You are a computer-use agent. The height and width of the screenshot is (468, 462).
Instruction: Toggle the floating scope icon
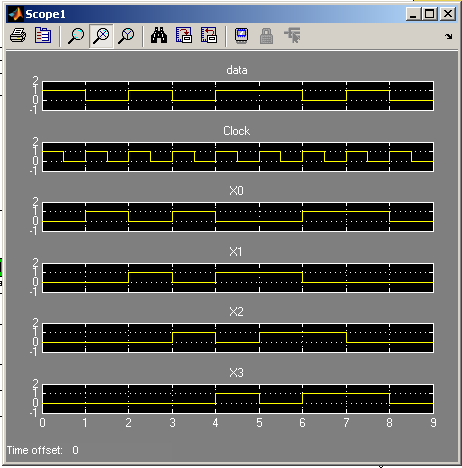(x=242, y=35)
